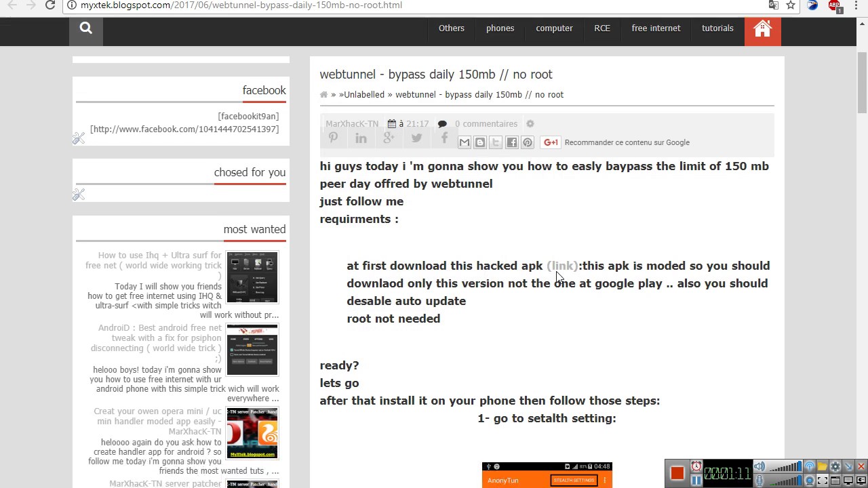This screenshot has width=868, height=488.
Task: Edit facebook widget with wrench icon
Action: [79, 138]
